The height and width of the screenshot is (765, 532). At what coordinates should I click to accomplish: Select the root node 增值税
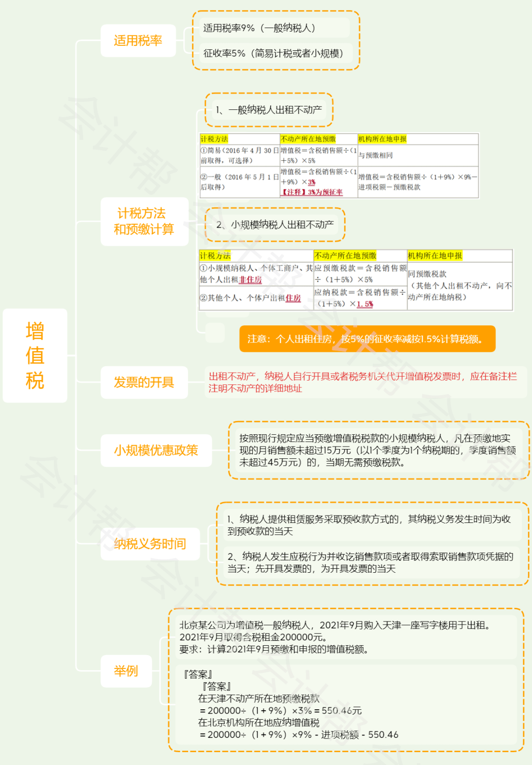(x=35, y=355)
